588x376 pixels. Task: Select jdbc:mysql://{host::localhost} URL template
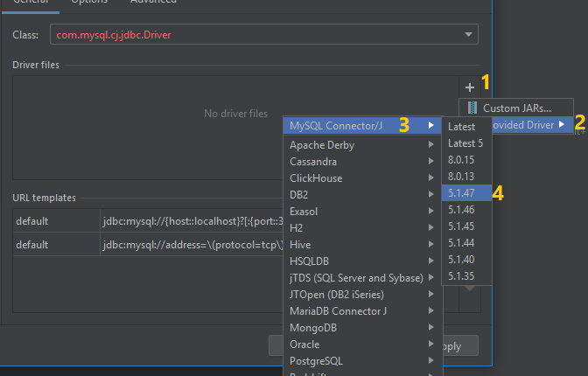(x=192, y=221)
